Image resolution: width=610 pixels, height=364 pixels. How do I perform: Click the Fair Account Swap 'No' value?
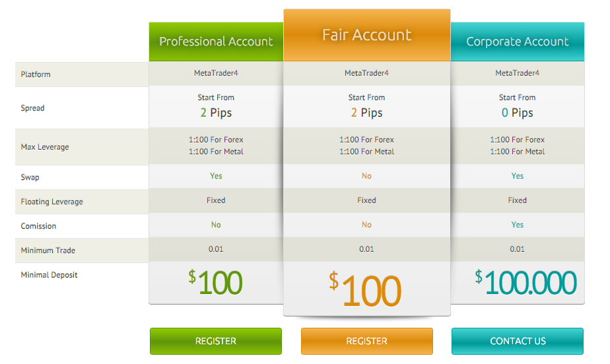tap(366, 176)
